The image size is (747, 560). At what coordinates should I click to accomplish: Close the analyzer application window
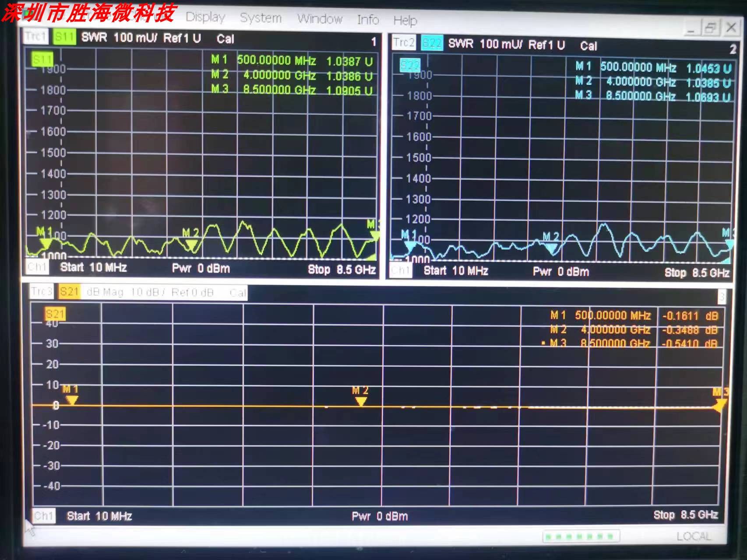731,28
